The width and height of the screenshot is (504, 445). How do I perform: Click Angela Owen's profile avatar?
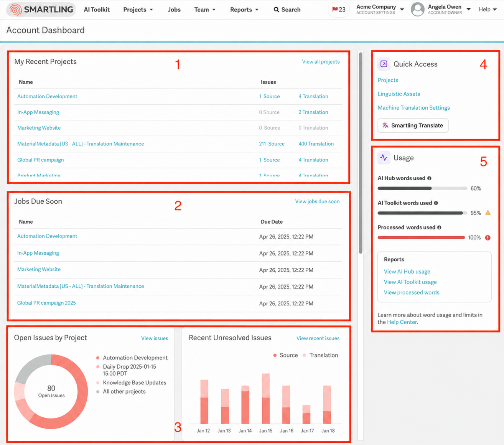417,10
